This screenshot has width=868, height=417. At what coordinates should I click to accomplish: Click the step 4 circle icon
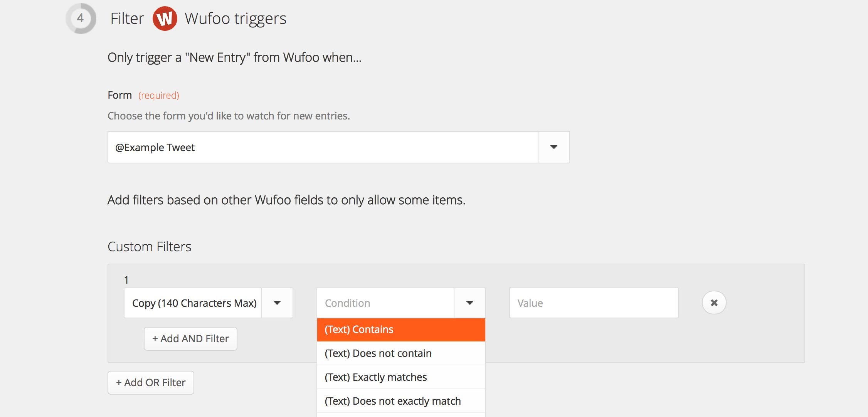click(x=81, y=18)
